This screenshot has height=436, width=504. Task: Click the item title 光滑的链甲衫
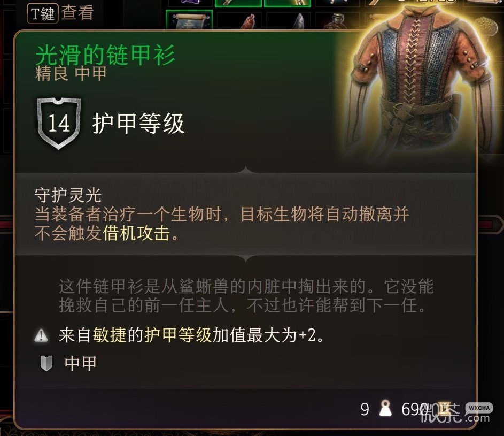coord(105,55)
